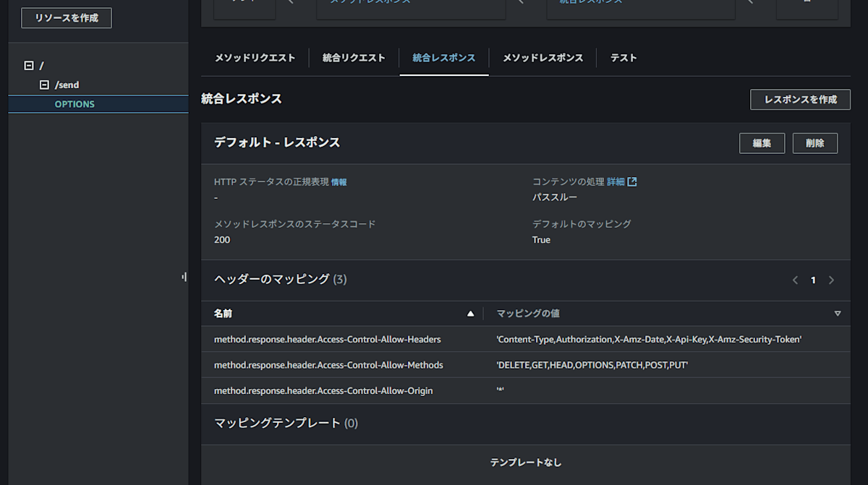Image resolution: width=868 pixels, height=485 pixels.
Task: Click the 詳細 link for content handling
Action: click(x=616, y=181)
